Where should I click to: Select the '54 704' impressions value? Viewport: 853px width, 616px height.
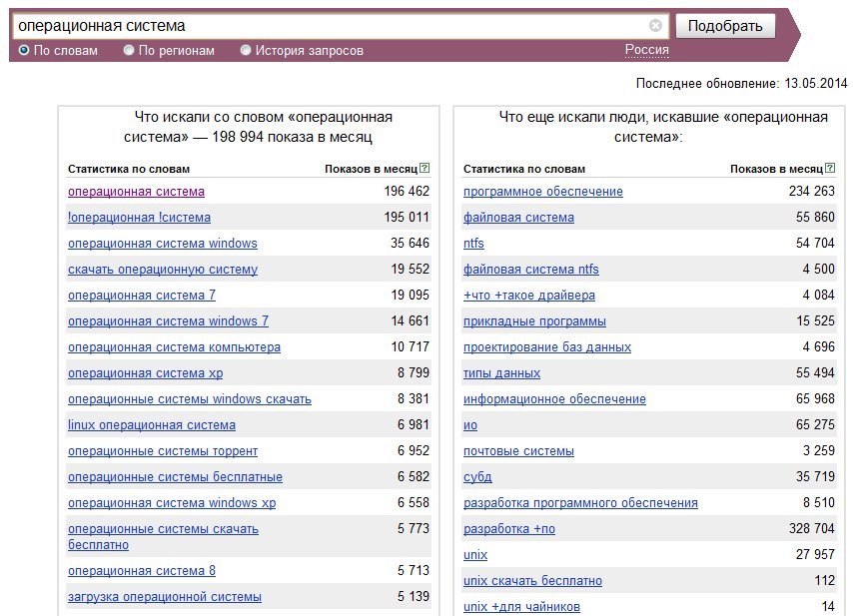coord(815,243)
